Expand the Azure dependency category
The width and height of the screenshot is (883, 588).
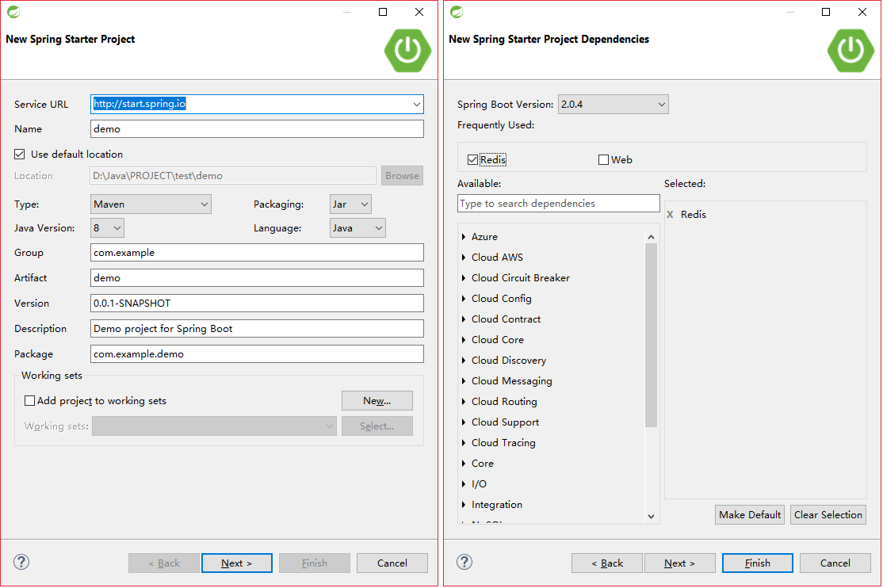[x=464, y=237]
